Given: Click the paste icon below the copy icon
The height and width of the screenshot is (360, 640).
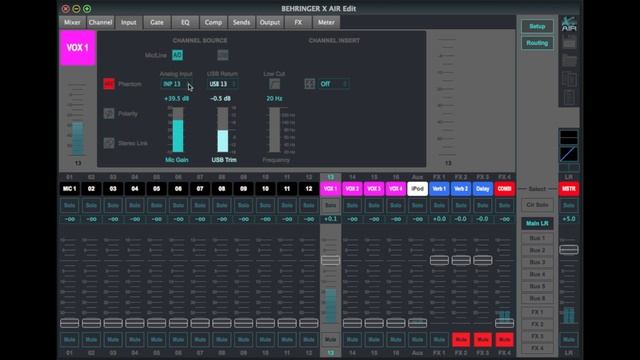Looking at the screenshot, I should point(569,97).
